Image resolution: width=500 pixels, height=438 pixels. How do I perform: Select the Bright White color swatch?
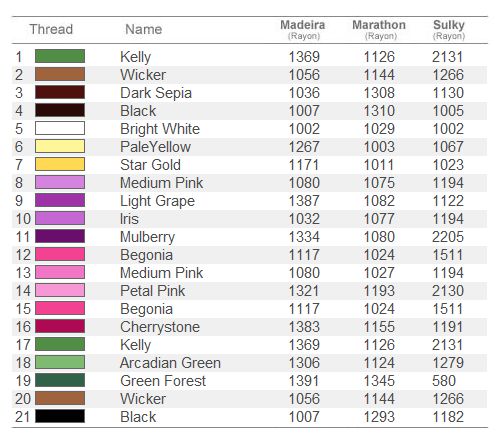60,128
